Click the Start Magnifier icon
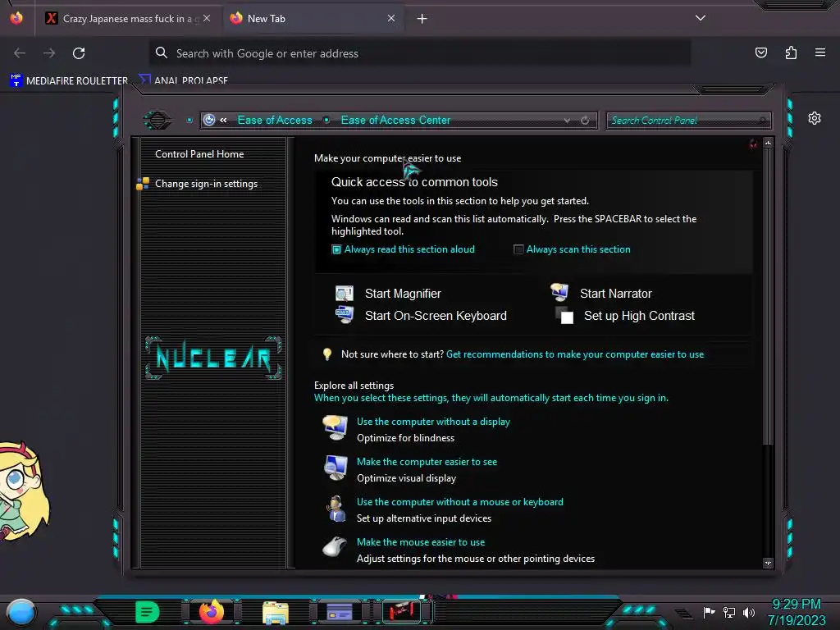 point(344,293)
